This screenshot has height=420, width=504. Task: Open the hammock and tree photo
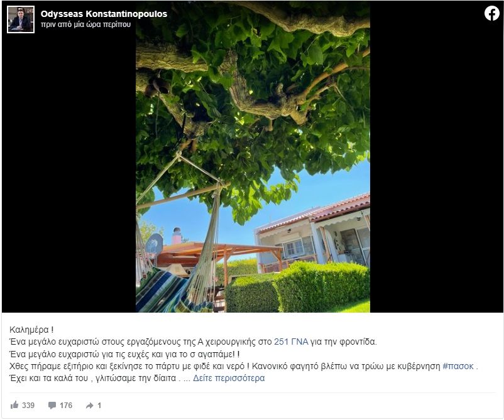[x=253, y=157]
